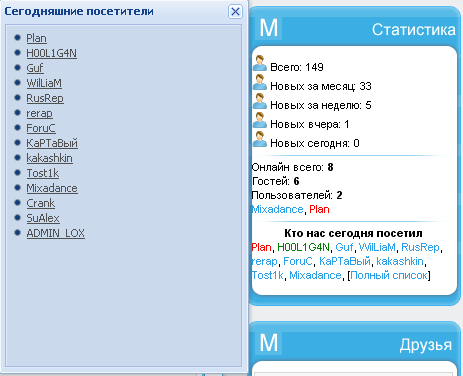
Task: Click the M logo in Друзья header
Action: click(269, 343)
